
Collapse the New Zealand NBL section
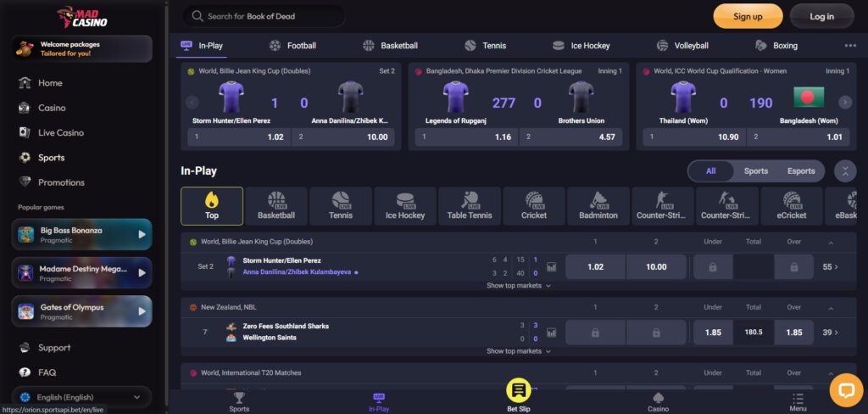coord(831,308)
